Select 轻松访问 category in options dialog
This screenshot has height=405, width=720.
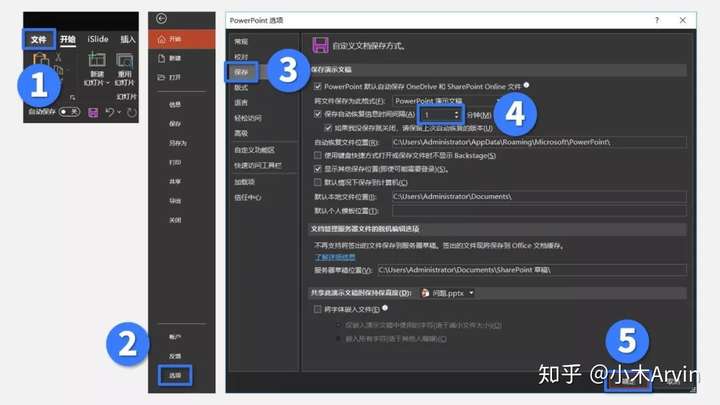tap(248, 118)
